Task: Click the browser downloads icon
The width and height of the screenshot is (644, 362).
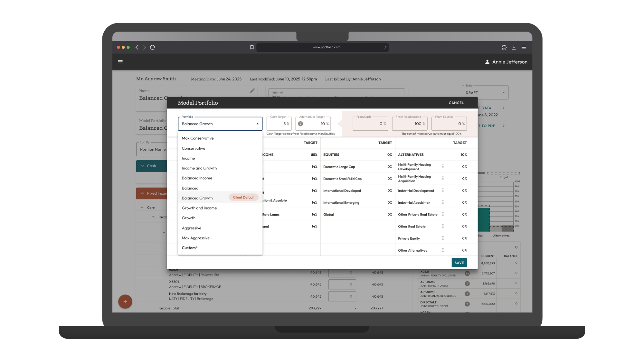Action: click(x=514, y=47)
